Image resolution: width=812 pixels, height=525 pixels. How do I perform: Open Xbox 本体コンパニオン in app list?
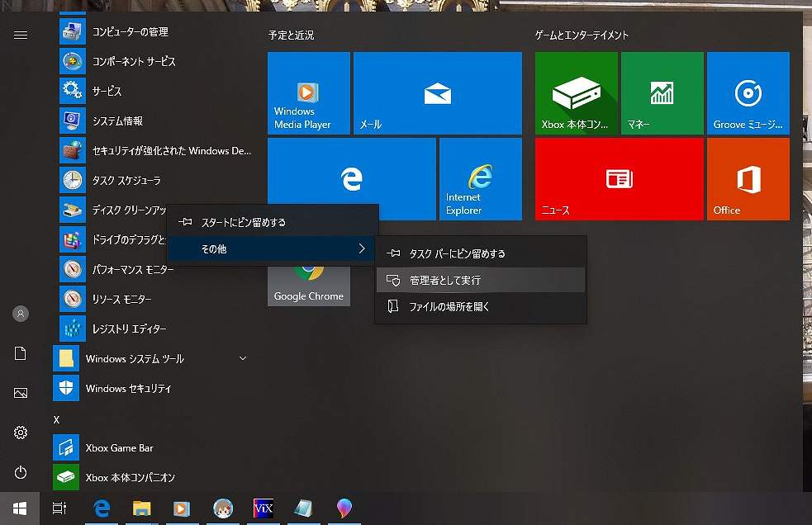[155, 477]
